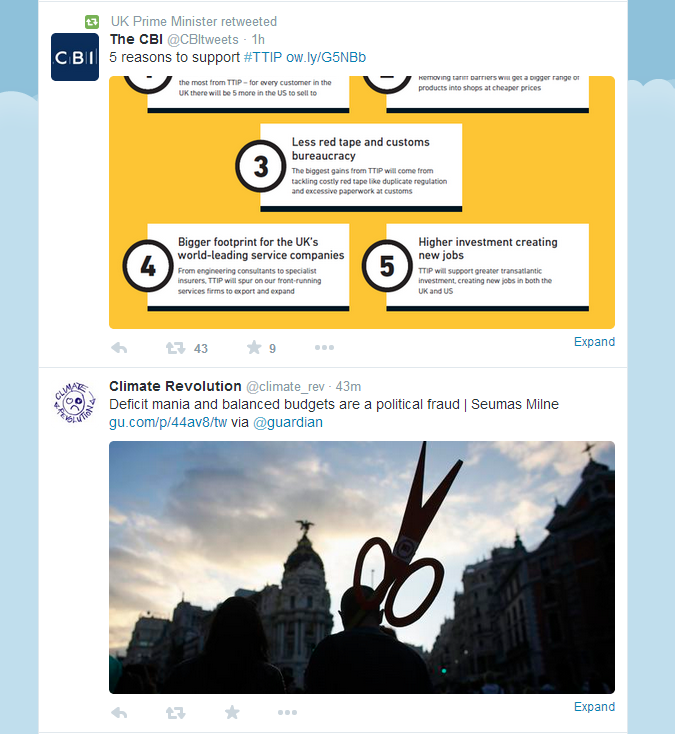Screen dimensions: 675x734
Task: Open the #TTIP hashtag
Action: coord(263,57)
